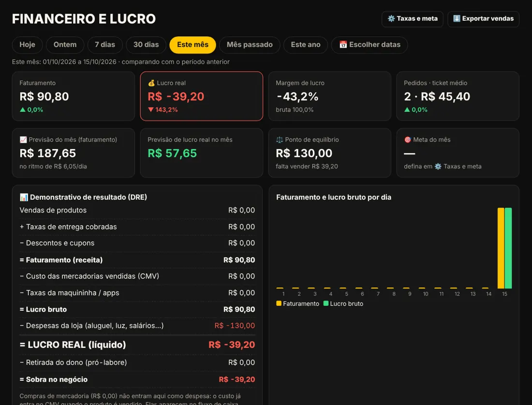Click the Lucro real R$ -39,20 value
The height and width of the screenshot is (405, 532).
point(176,96)
